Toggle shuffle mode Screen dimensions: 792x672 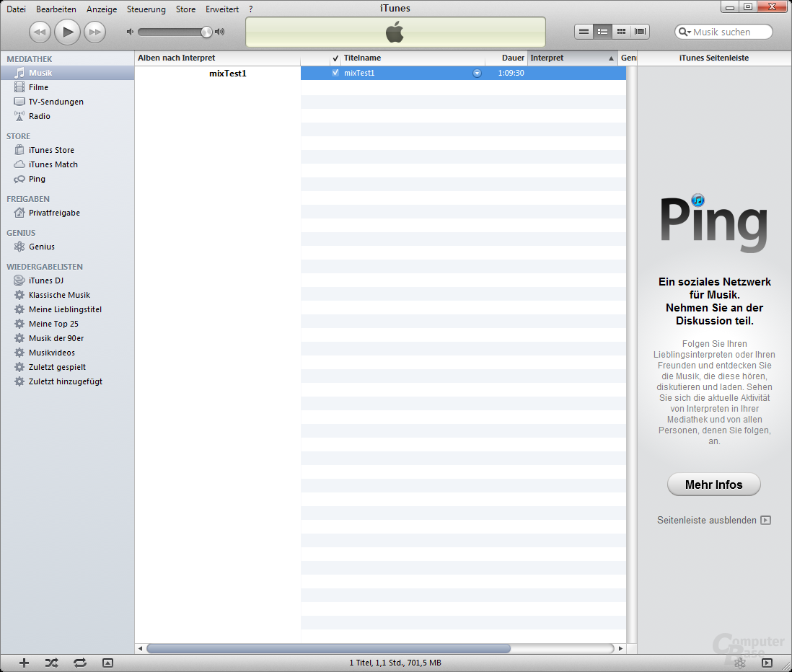(51, 663)
